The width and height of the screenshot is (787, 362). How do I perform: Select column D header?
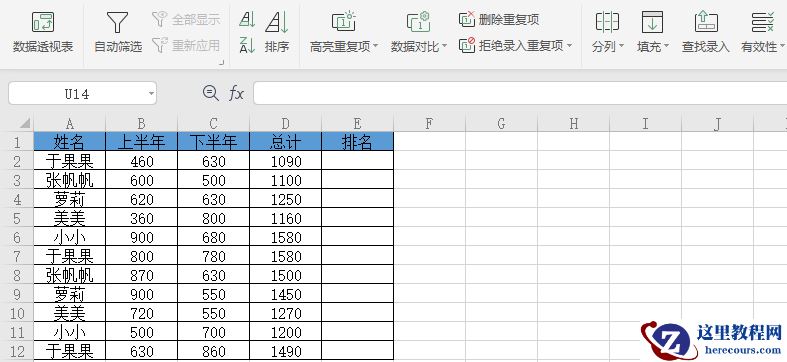pos(285,124)
